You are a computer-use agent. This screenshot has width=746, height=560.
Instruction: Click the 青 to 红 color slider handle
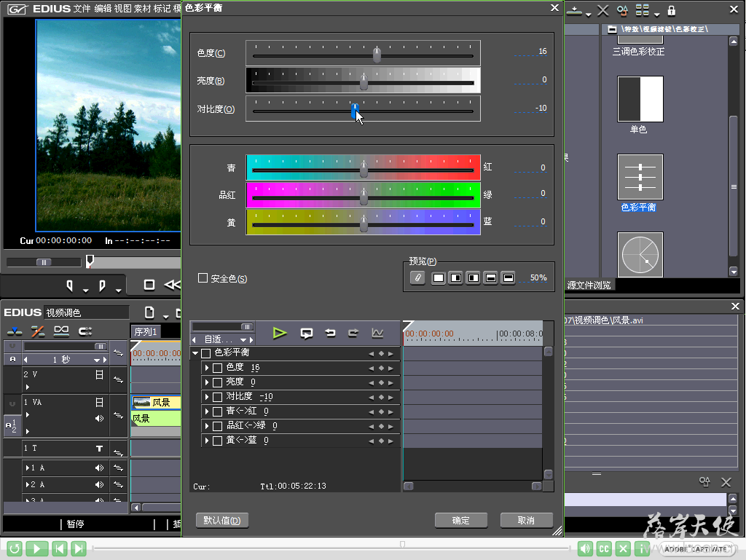[x=364, y=169]
